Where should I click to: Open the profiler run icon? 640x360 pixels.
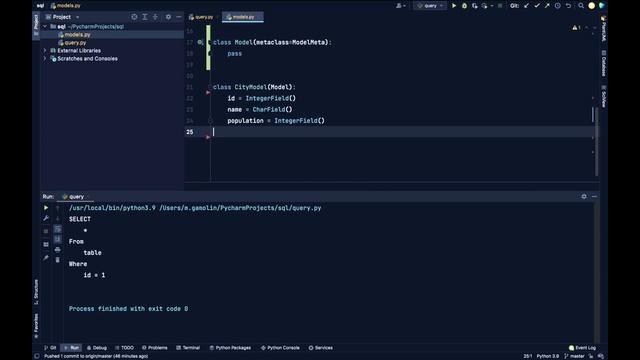(x=484, y=6)
